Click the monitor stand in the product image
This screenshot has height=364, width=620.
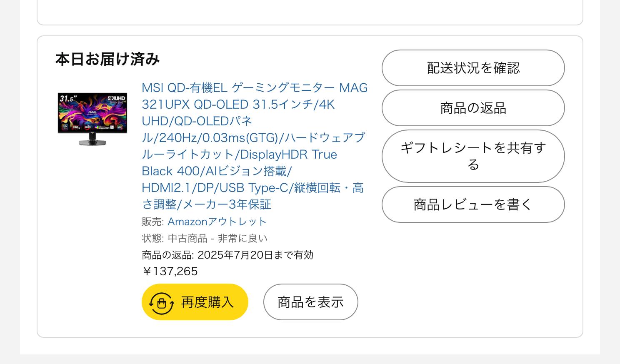pyautogui.click(x=92, y=140)
